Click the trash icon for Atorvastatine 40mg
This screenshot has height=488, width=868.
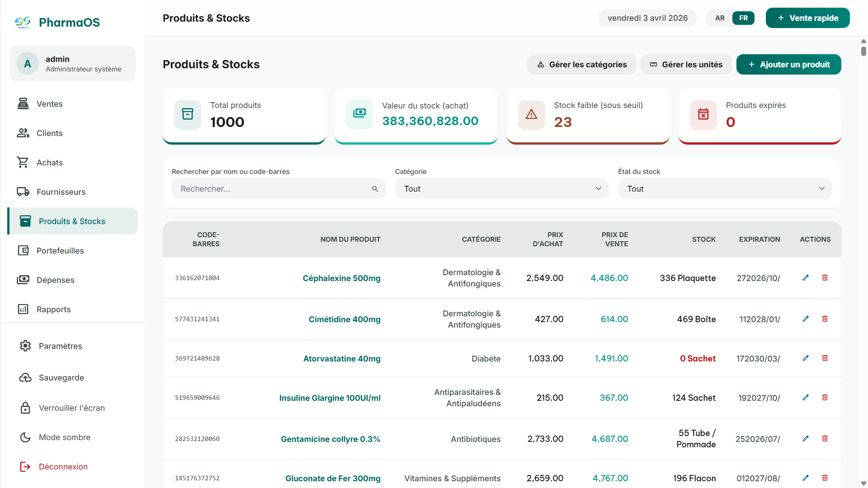click(x=825, y=358)
